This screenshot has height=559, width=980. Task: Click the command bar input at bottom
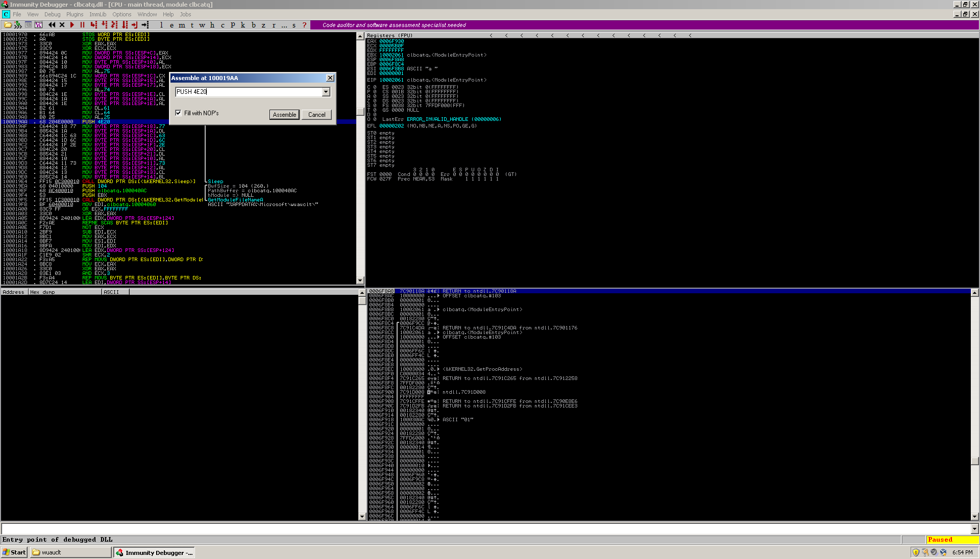tap(485, 529)
